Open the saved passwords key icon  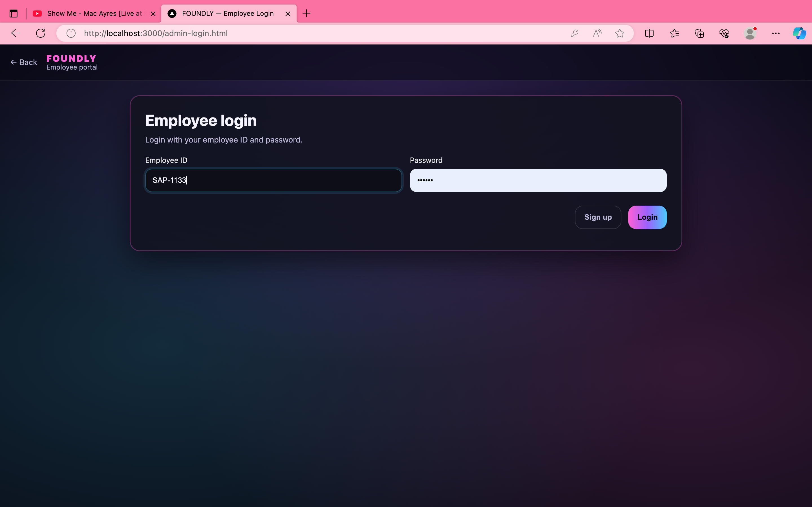[x=574, y=33]
